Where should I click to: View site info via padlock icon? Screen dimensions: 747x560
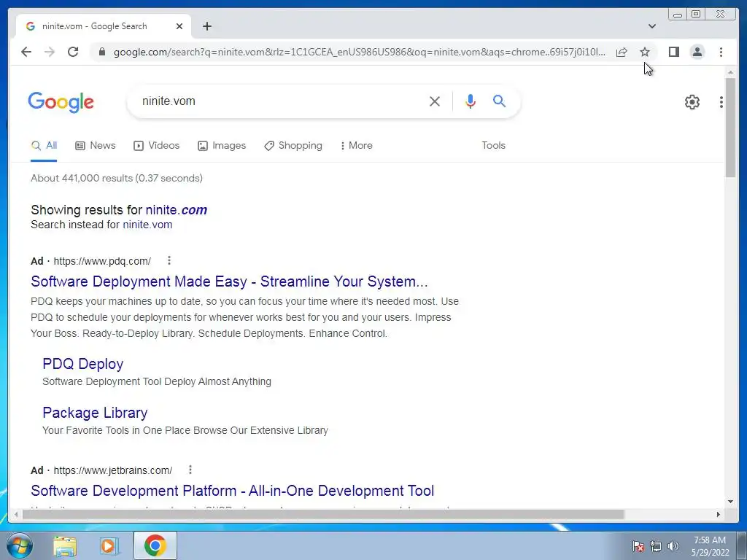click(101, 52)
